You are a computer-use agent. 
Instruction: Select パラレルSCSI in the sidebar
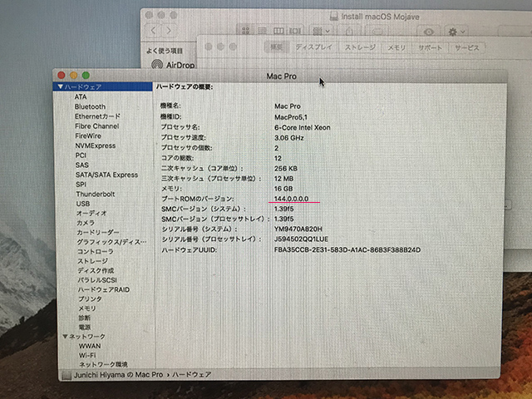pos(97,280)
